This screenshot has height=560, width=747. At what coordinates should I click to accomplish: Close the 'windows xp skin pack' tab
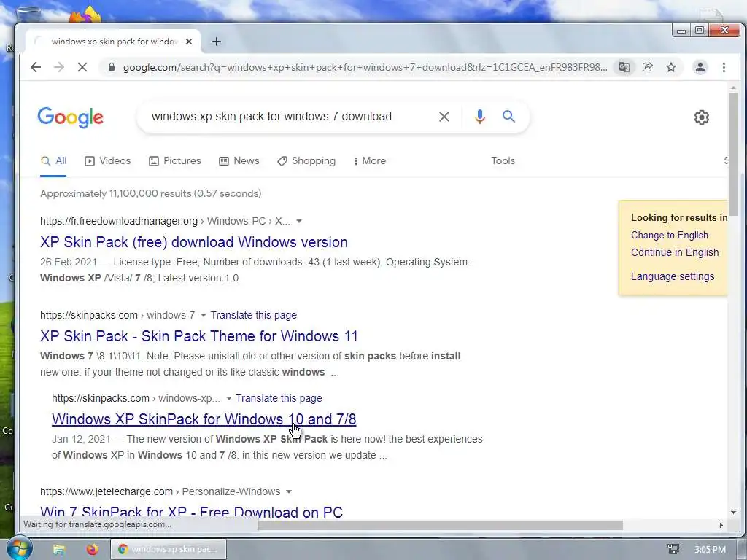tap(189, 42)
